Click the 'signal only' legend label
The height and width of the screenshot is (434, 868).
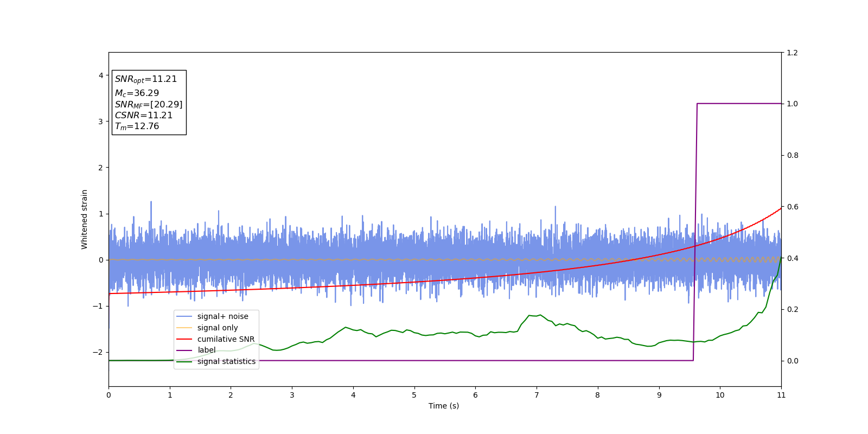point(218,328)
